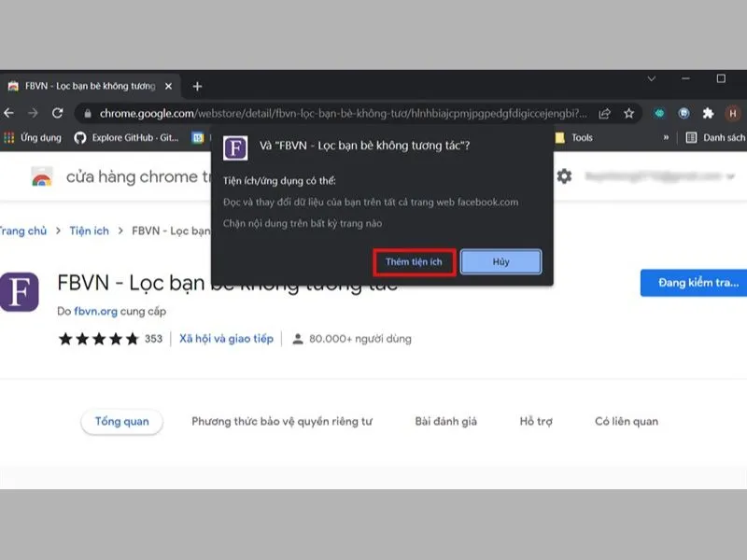Click the browser forward arrow
Screen dimensions: 747x560
33,113
